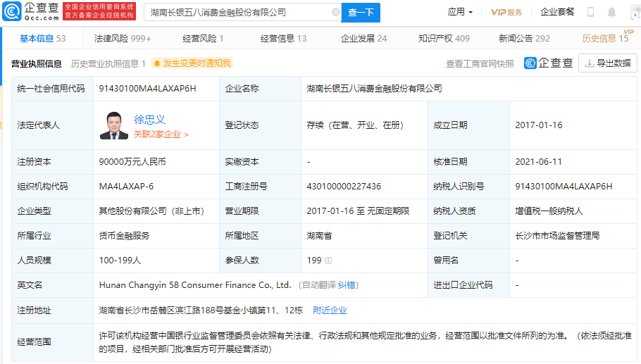Switch to 经营信息 13 tab
This screenshot has width=641, height=364.
pos(283,39)
